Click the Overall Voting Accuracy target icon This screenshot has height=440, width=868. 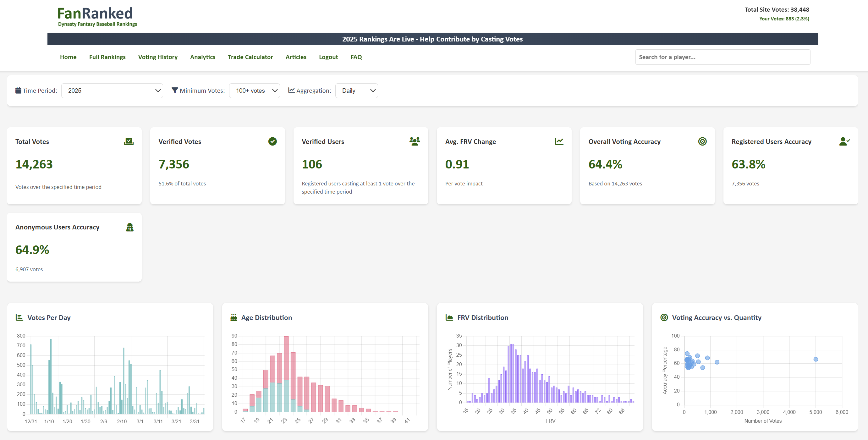point(702,141)
